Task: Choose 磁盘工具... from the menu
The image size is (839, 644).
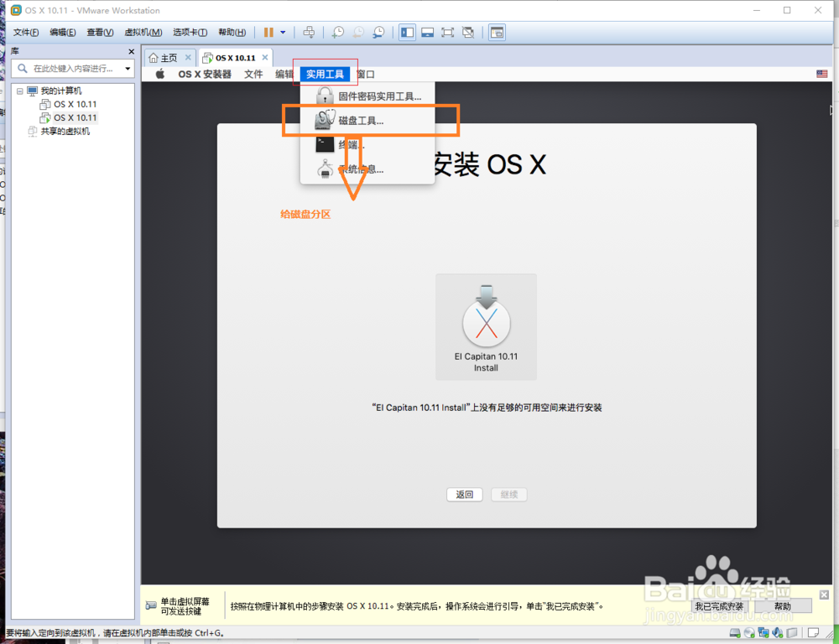Action: pos(367,121)
